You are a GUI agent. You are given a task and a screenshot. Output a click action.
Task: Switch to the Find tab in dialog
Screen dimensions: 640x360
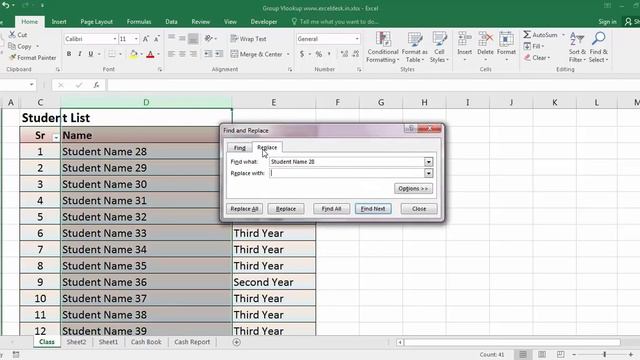point(240,148)
